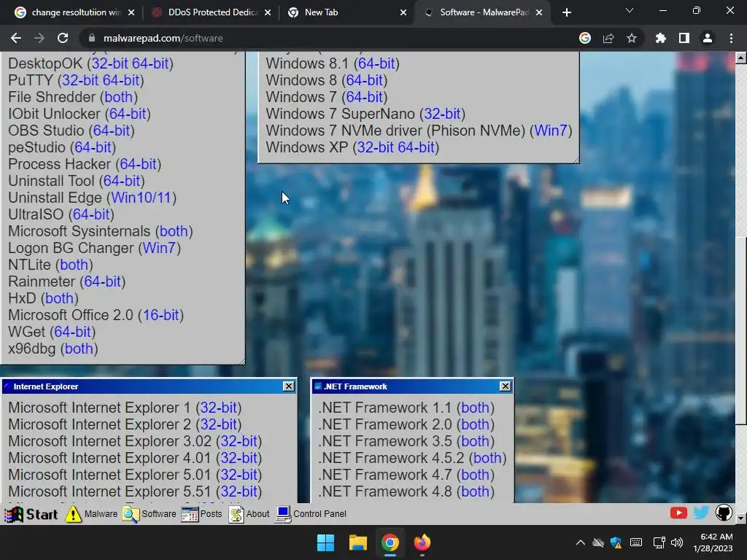Close the .NET Framework window
This screenshot has height=560, width=747.
(506, 386)
